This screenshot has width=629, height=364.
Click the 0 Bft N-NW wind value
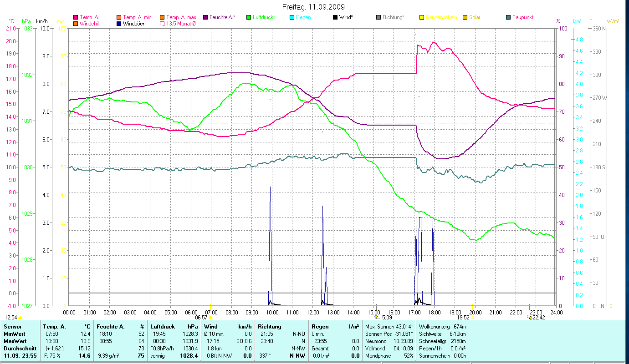219,356
